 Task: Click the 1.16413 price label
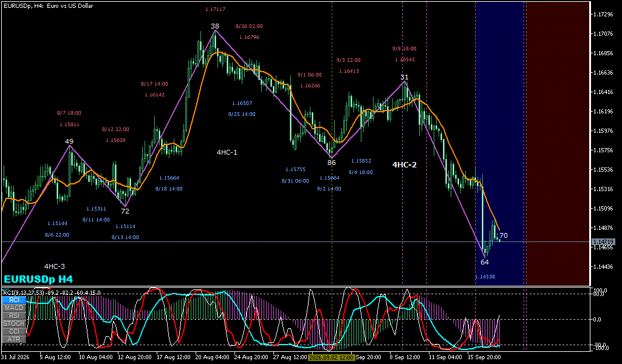point(349,71)
